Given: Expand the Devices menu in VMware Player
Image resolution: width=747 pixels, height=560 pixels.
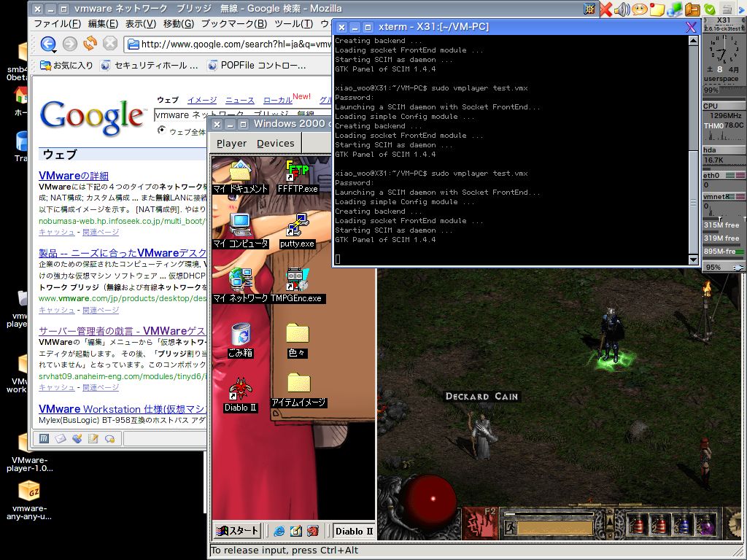Looking at the screenshot, I should click(x=275, y=144).
